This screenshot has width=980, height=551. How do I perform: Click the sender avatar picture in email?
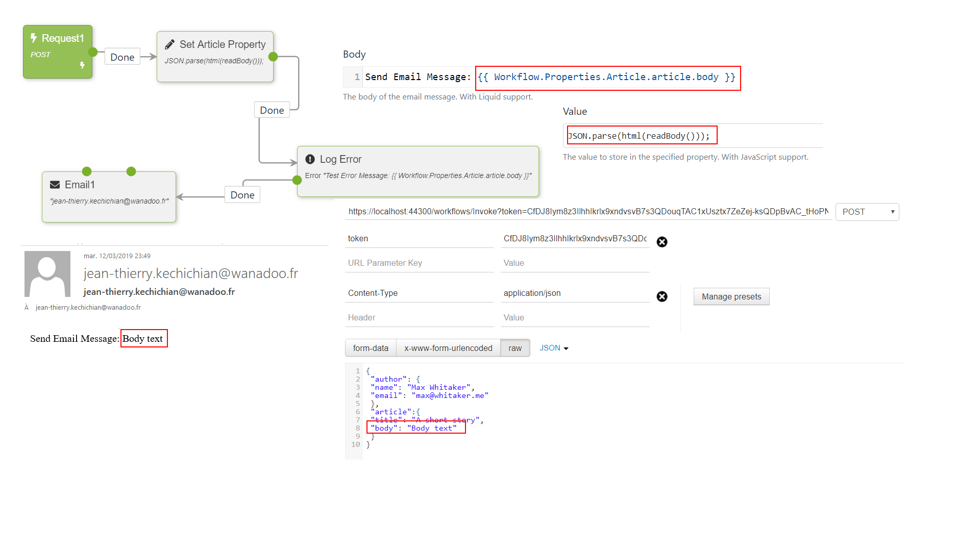[47, 274]
